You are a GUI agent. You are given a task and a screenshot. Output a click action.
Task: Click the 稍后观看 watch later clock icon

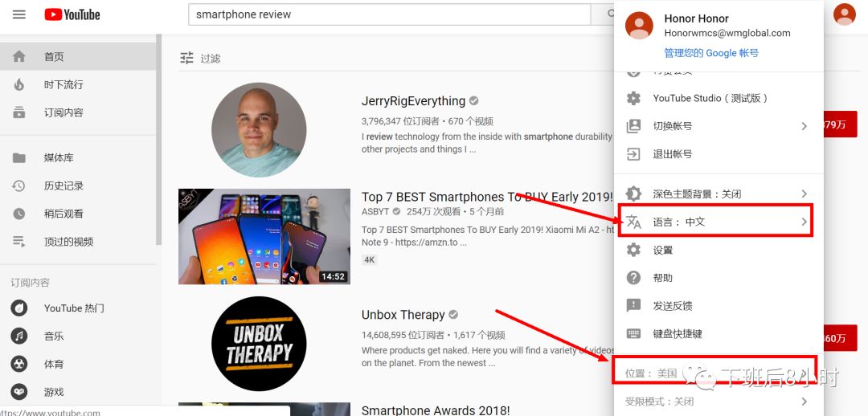coord(19,214)
